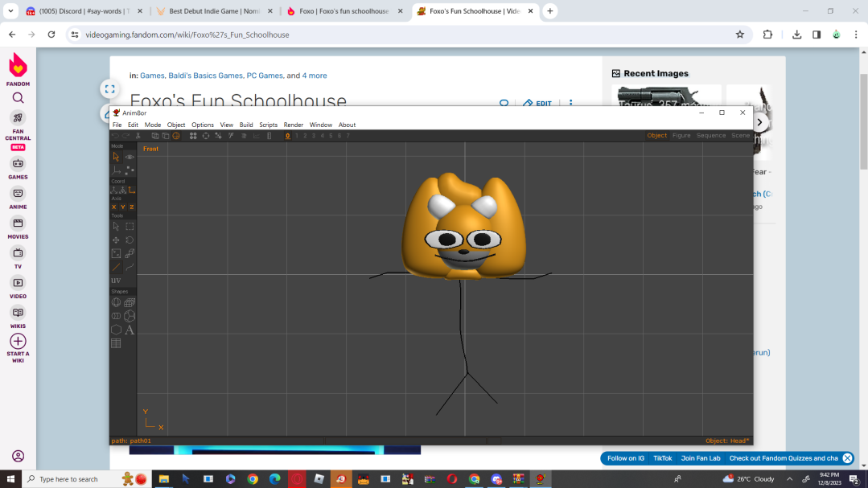Open the Build menu
The width and height of the screenshot is (868, 488).
[246, 125]
